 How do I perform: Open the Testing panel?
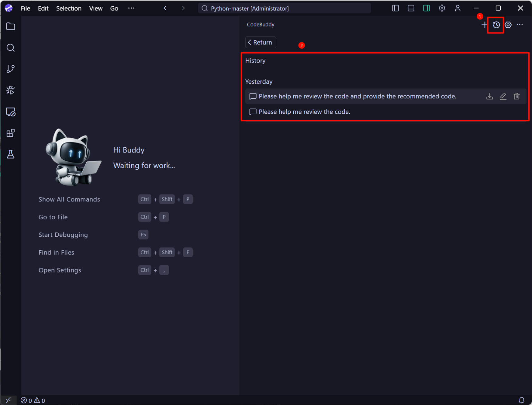click(10, 154)
